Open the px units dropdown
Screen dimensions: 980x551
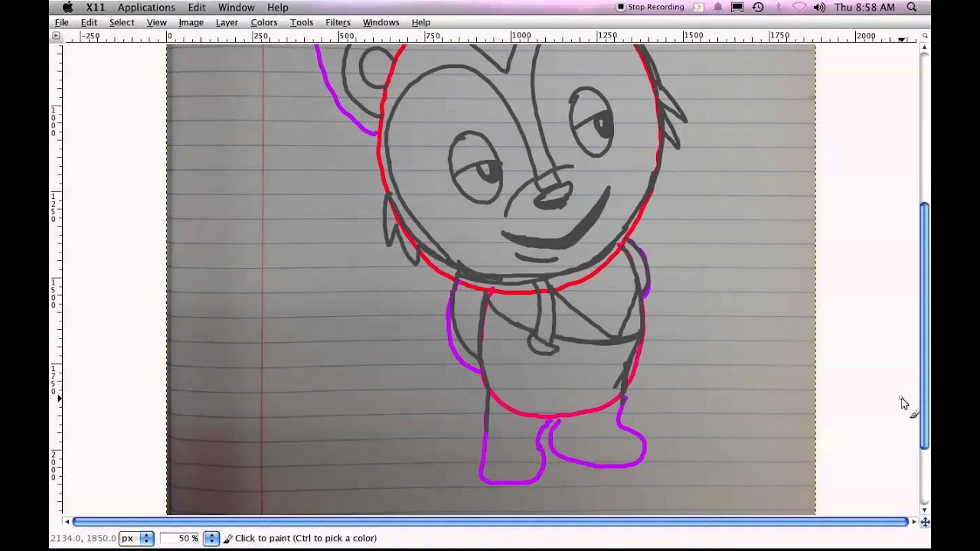click(136, 538)
